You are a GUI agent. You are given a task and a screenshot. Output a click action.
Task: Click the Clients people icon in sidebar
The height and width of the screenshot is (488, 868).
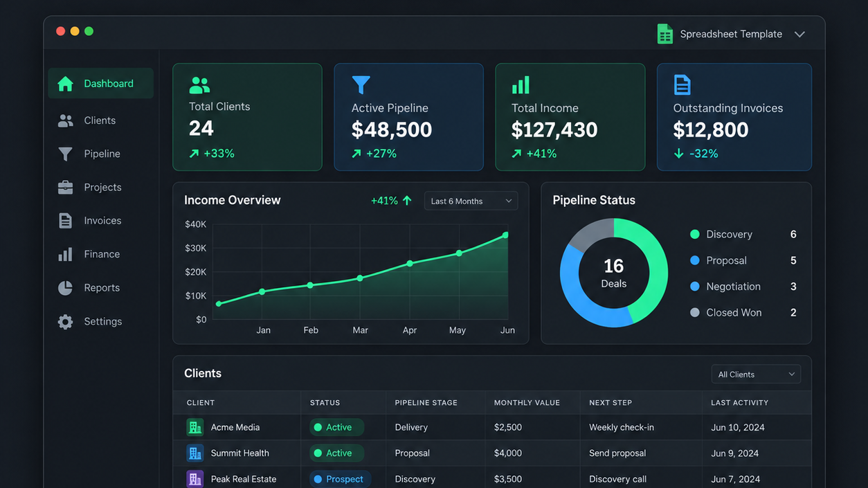[65, 120]
